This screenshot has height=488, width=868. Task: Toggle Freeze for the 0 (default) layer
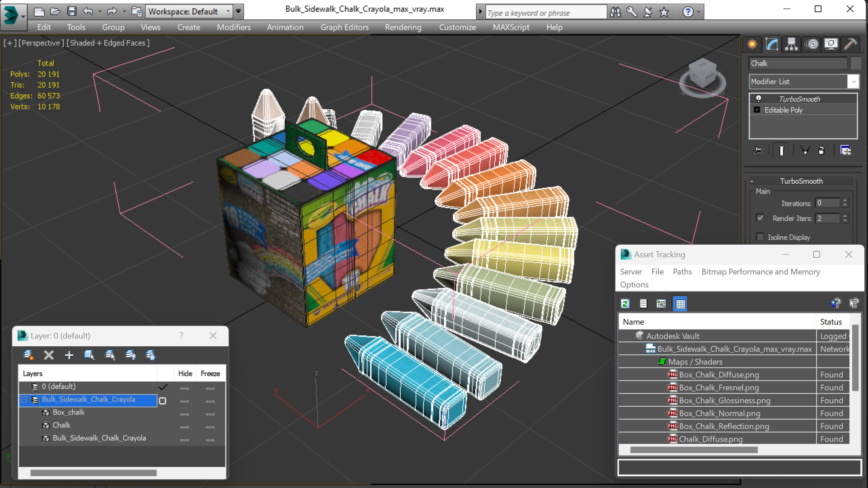pos(210,388)
